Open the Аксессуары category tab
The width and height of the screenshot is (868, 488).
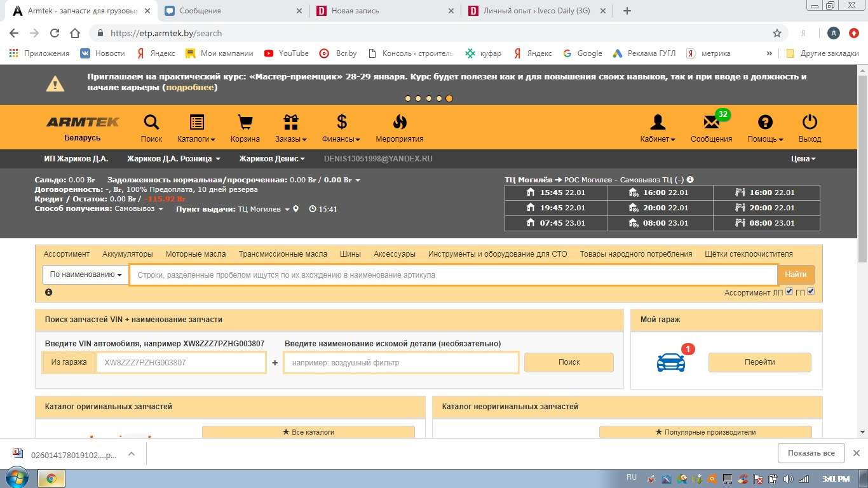click(395, 254)
